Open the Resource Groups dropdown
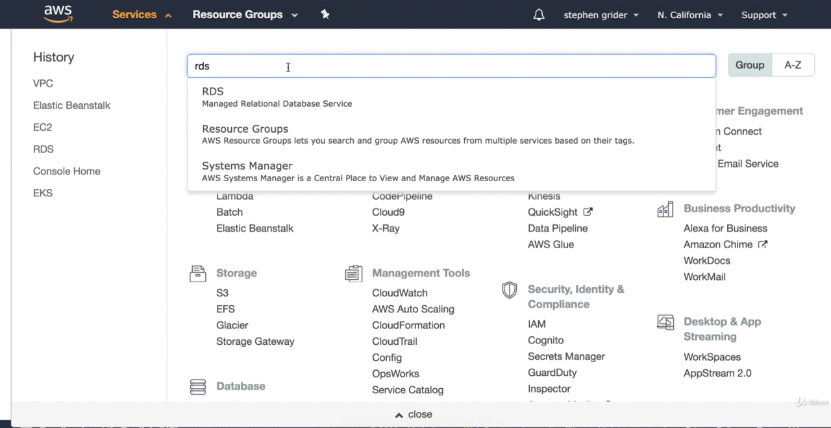Image resolution: width=831 pixels, height=428 pixels. [245, 15]
